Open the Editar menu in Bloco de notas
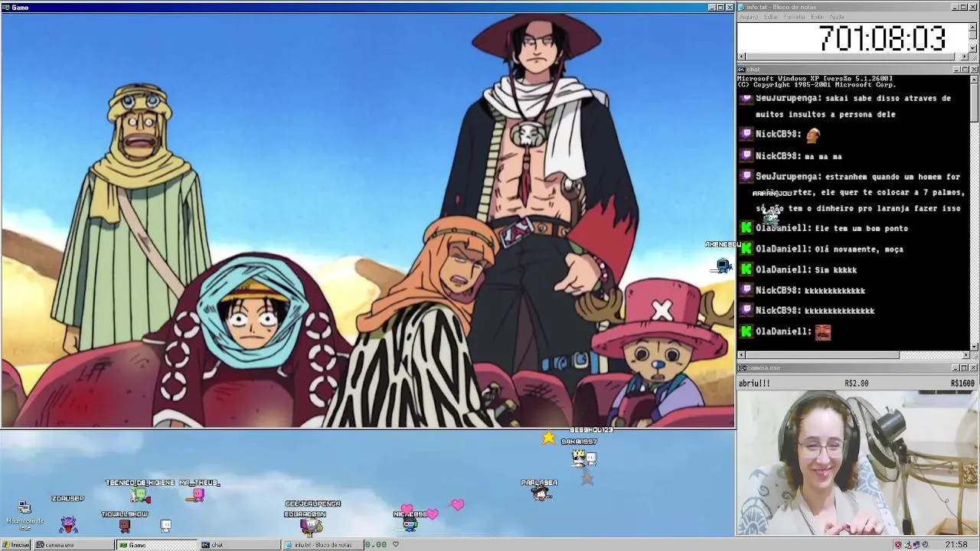Viewport: 980px width, 551px height. (771, 17)
